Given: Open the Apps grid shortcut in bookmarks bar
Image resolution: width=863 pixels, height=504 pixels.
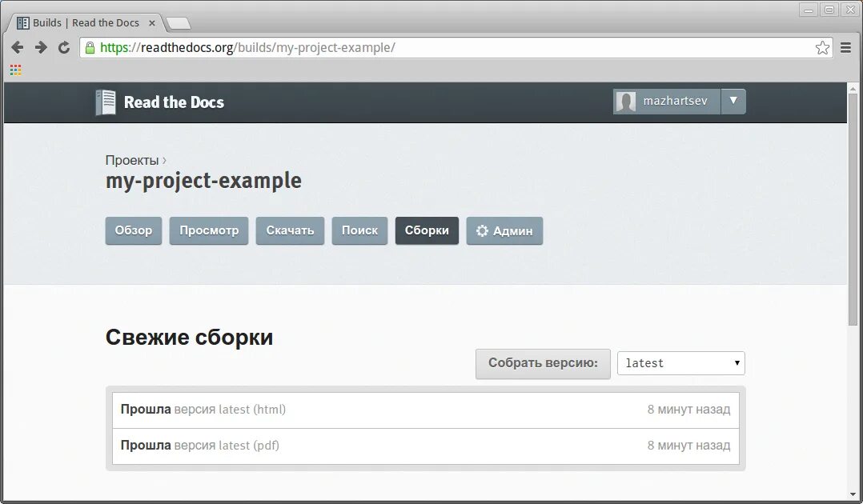Looking at the screenshot, I should pyautogui.click(x=15, y=70).
